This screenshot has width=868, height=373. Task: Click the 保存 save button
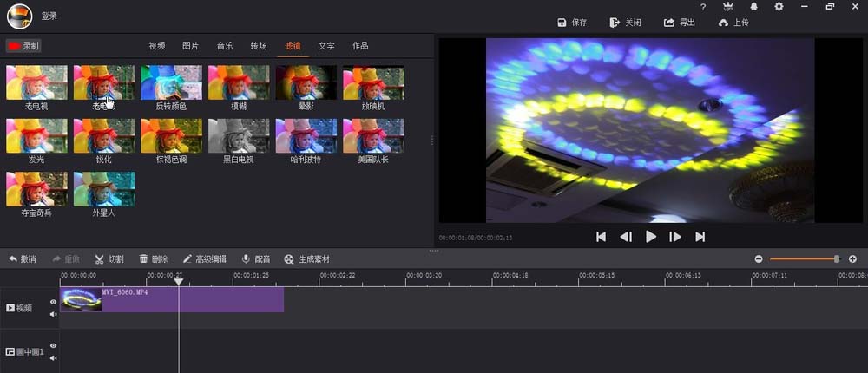[x=572, y=23]
